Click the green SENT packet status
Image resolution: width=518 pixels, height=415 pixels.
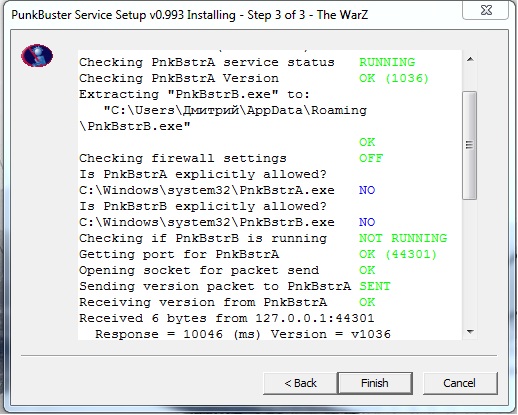coord(375,286)
